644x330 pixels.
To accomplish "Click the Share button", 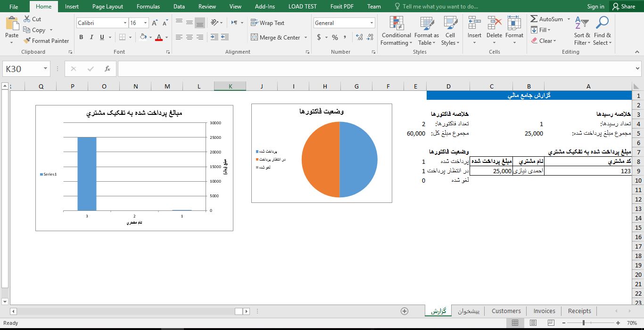I will coord(624,7).
